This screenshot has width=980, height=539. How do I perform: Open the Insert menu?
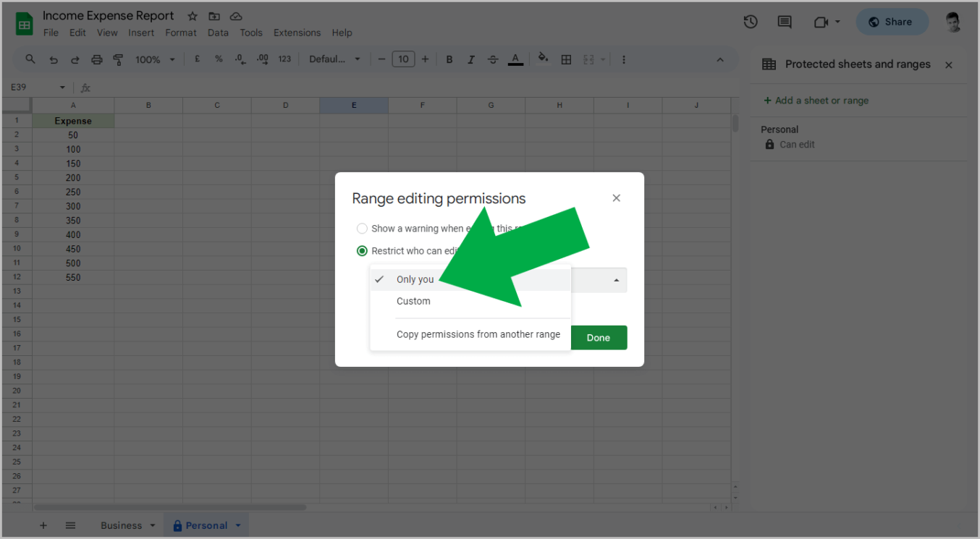141,33
